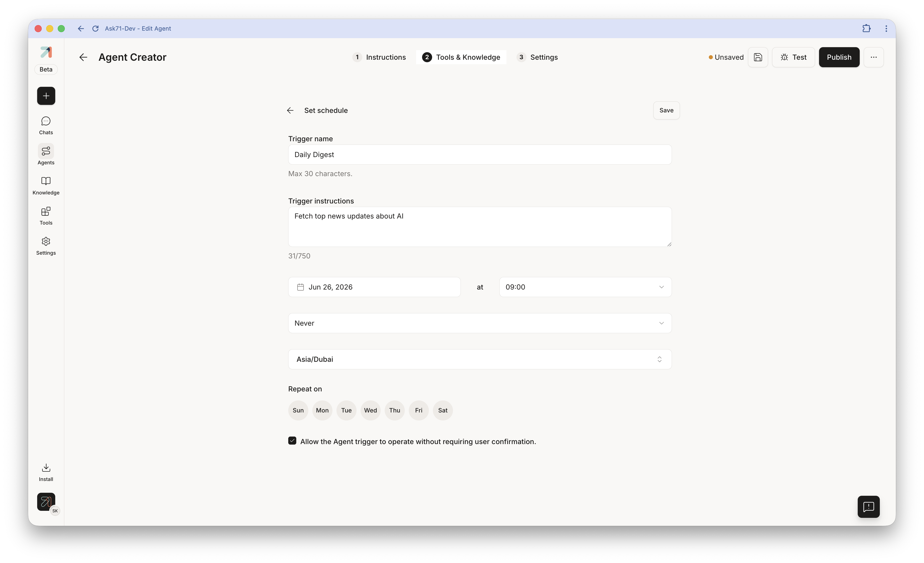The width and height of the screenshot is (924, 563).
Task: Open the browser three-dot menu
Action: [x=886, y=28]
